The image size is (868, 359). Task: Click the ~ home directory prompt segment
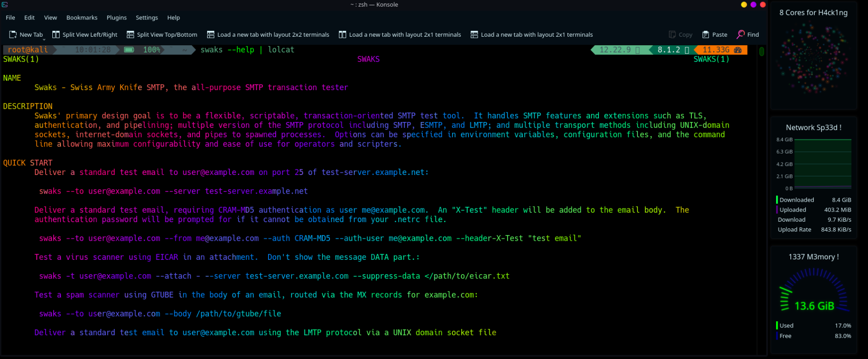pos(185,50)
